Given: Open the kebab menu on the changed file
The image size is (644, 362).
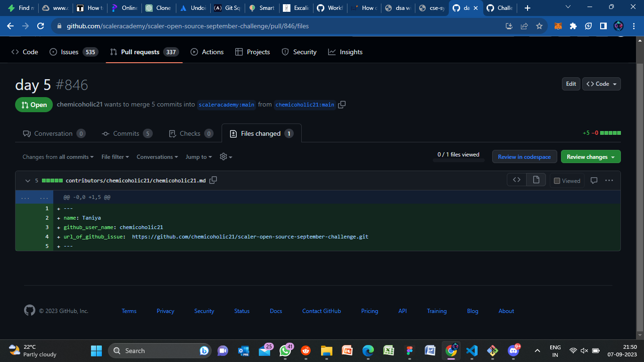Looking at the screenshot, I should coord(609,180).
